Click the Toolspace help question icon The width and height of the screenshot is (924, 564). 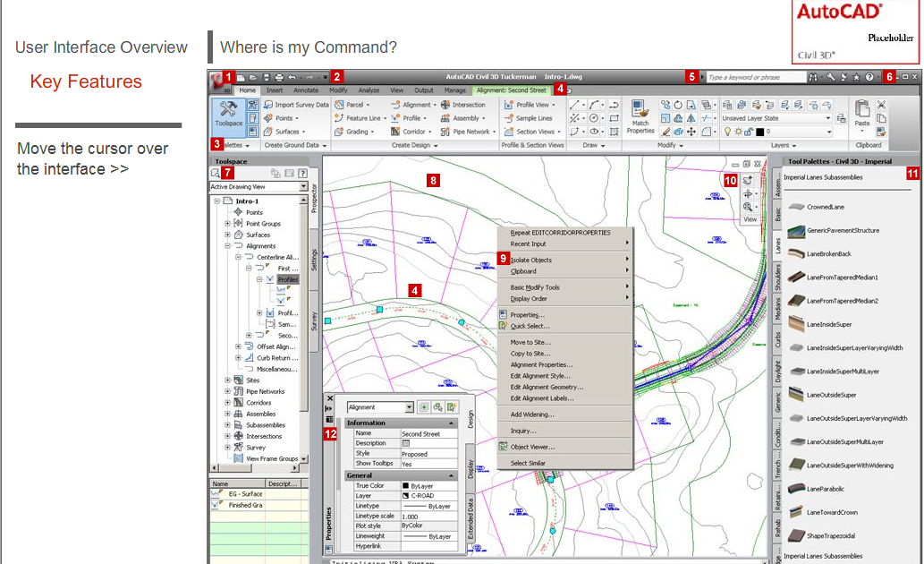click(302, 173)
